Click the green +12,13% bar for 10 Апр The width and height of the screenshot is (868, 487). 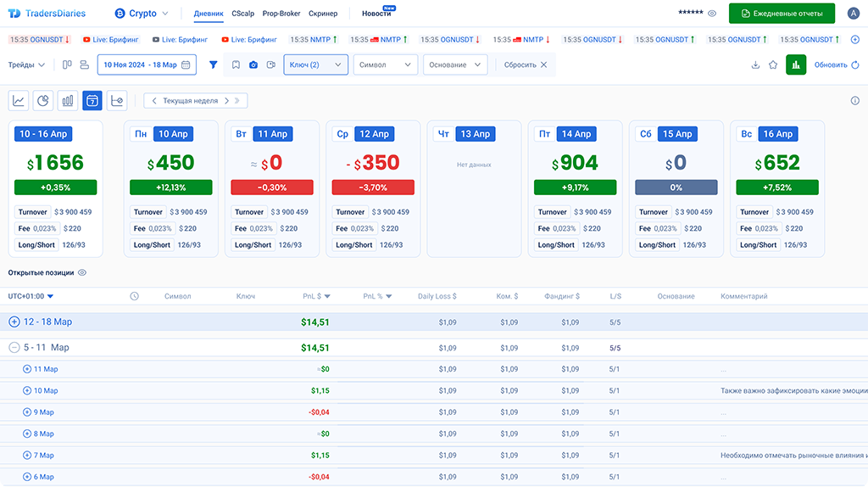point(170,188)
